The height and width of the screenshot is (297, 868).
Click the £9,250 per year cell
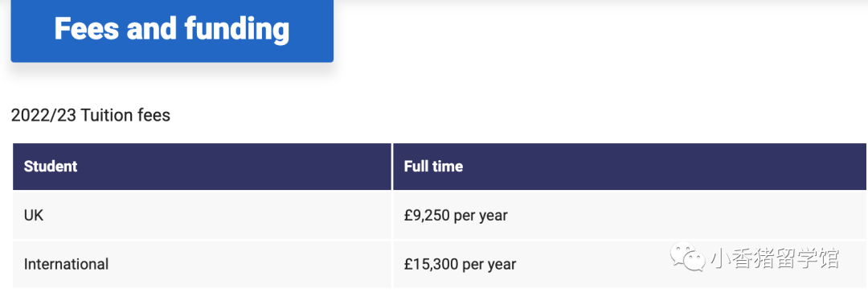coord(629,215)
